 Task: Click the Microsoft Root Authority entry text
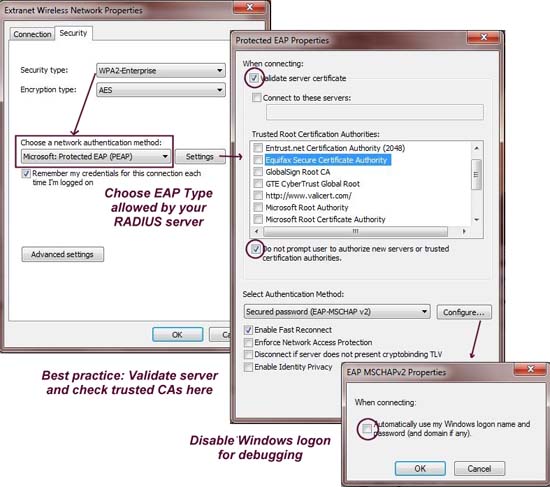[x=307, y=208]
